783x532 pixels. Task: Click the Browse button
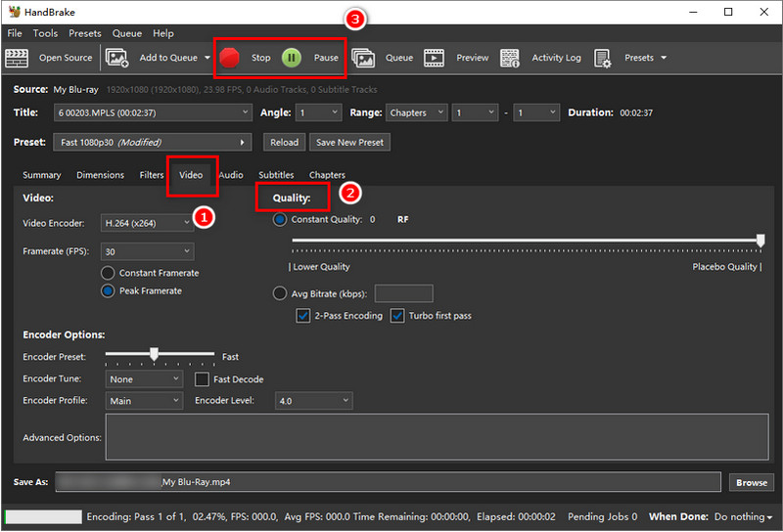point(752,482)
